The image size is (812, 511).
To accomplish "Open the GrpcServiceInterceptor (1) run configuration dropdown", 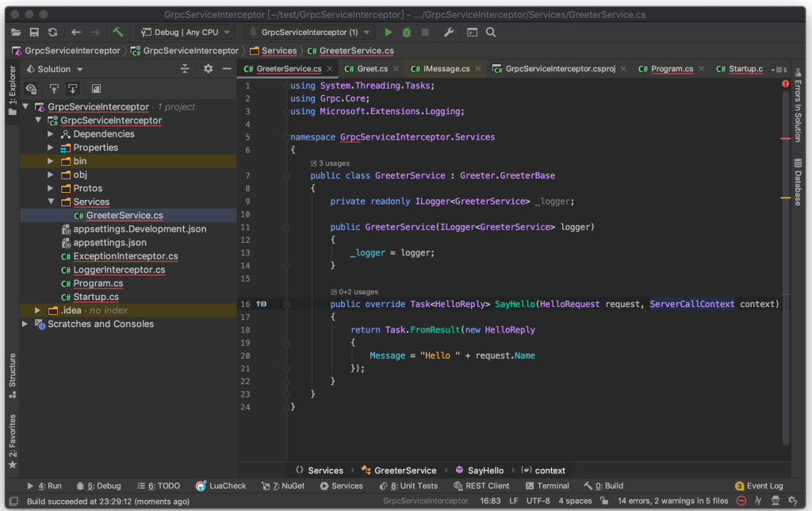I will pos(310,32).
